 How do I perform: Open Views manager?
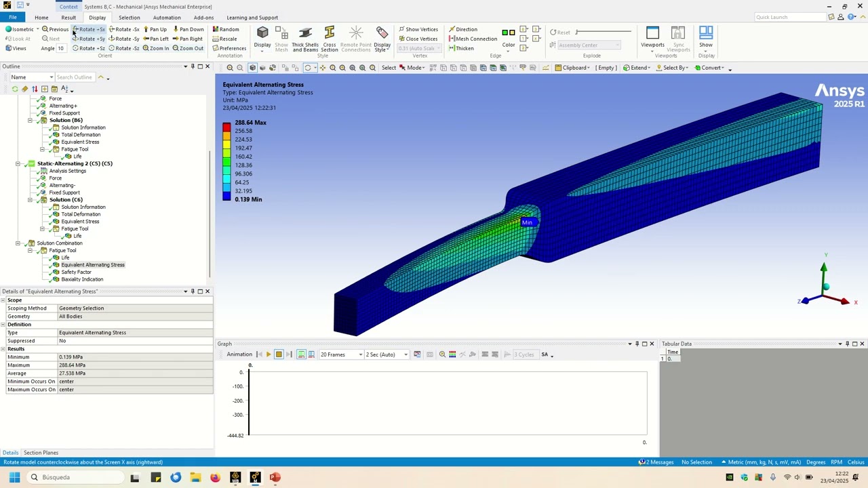click(x=16, y=48)
